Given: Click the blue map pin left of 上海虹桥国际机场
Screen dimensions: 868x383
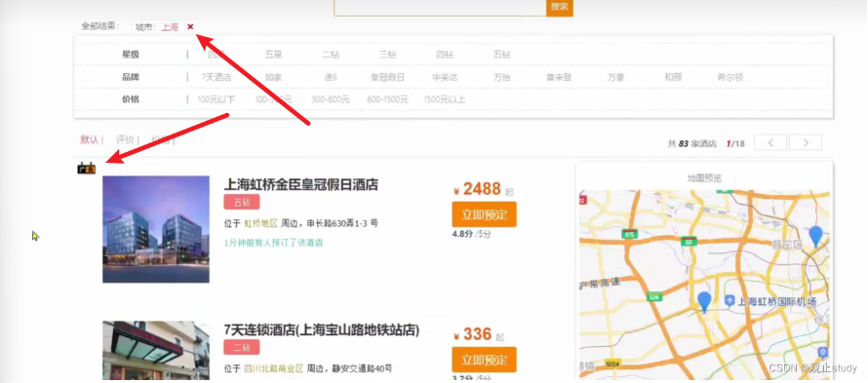Looking at the screenshot, I should tap(704, 302).
